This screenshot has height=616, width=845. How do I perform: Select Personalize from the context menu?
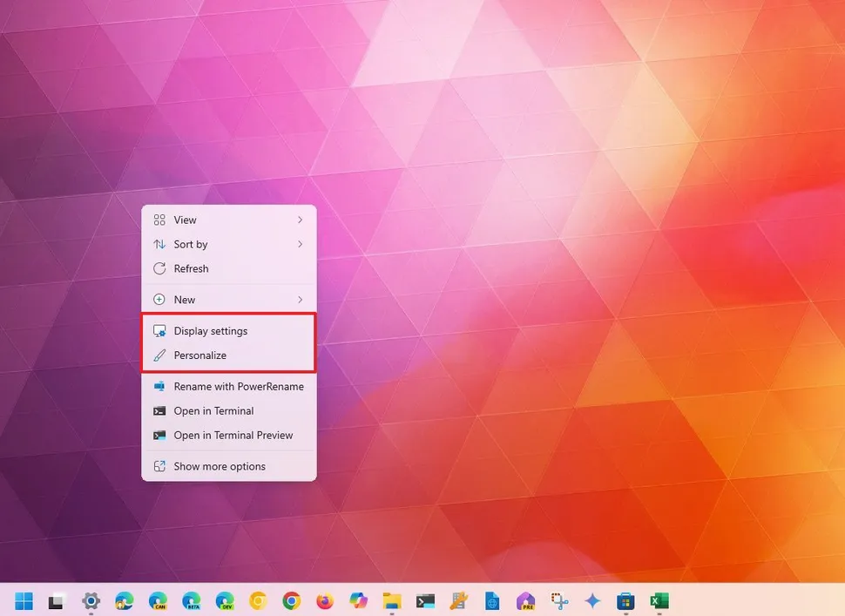point(200,355)
